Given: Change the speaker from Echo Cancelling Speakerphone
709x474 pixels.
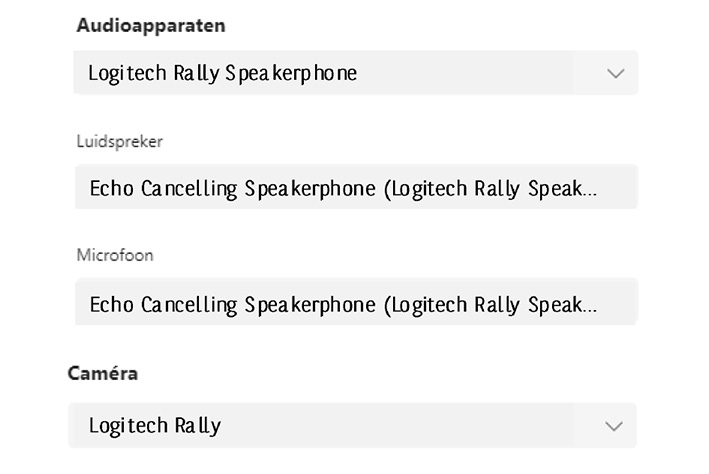Looking at the screenshot, I should click(355, 187).
